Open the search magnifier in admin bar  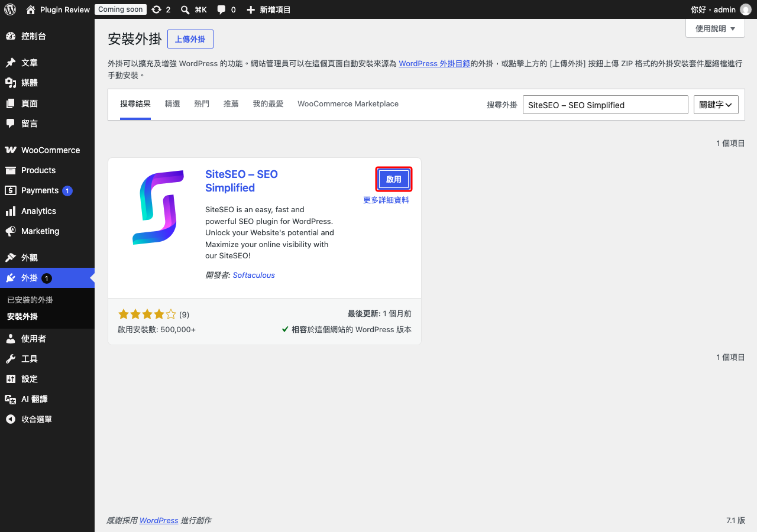pos(185,9)
